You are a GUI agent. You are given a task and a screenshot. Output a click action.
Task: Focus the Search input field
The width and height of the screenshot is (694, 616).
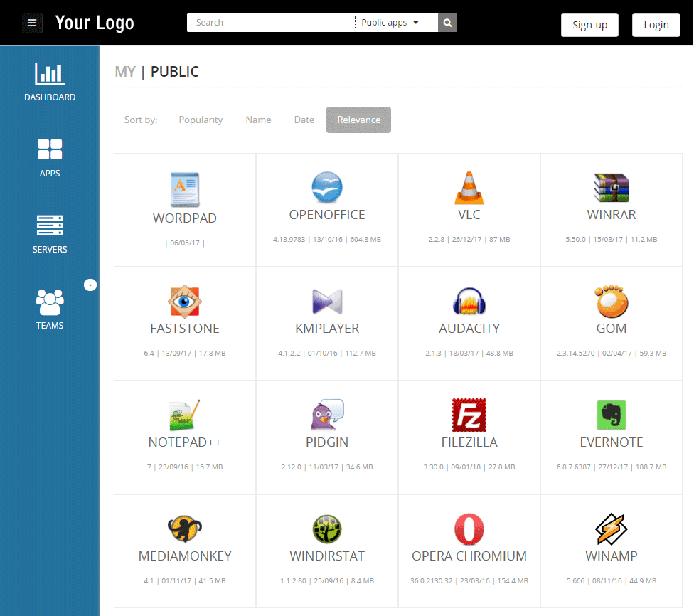coord(271,23)
